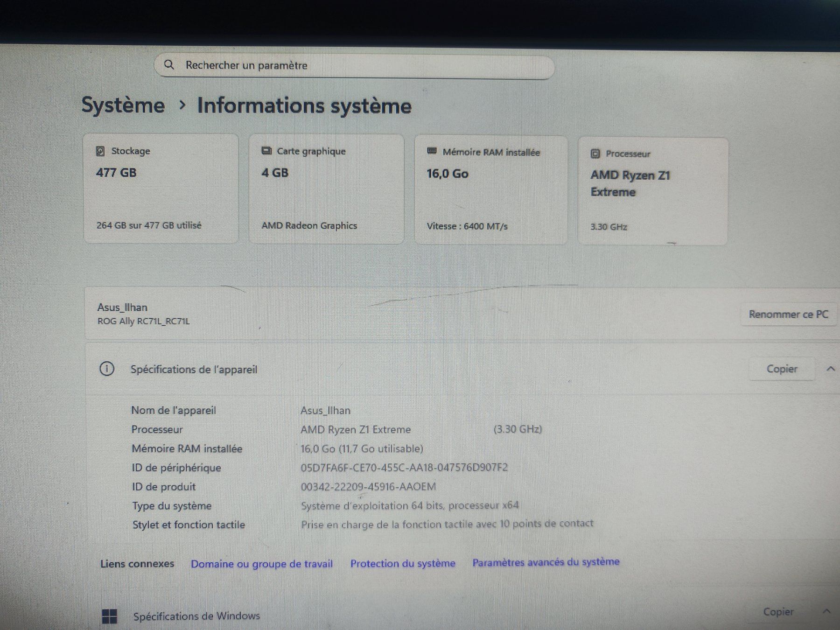Copy the Spécifications de Windows details
840x630 pixels.
pyautogui.click(x=778, y=612)
